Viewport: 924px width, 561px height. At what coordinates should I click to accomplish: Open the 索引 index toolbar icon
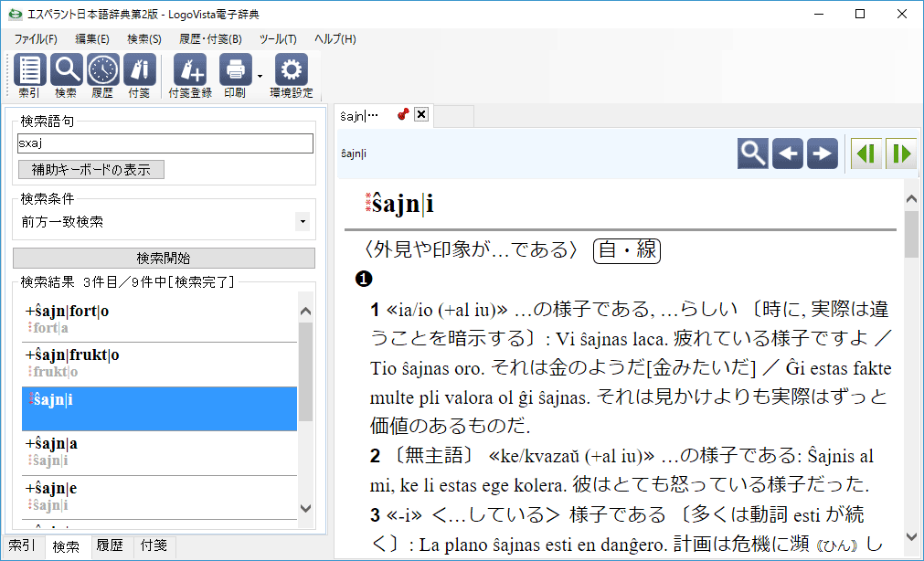(x=29, y=70)
